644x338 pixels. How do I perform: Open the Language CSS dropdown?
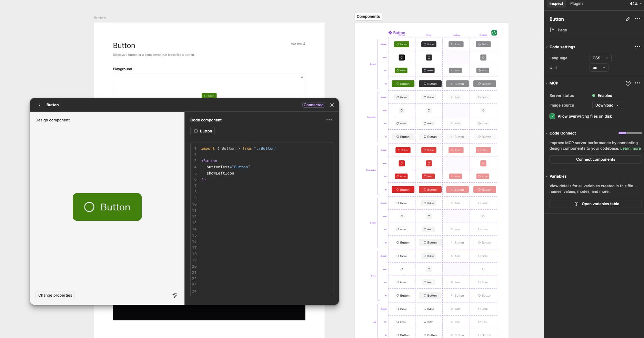point(600,58)
